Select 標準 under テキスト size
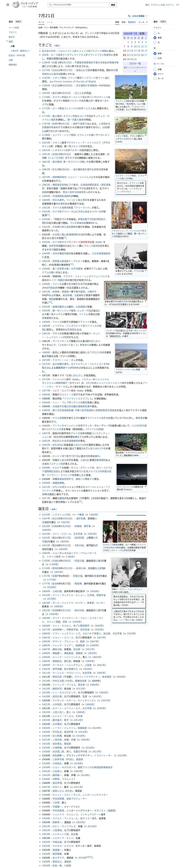186x868 pixels. coord(155,38)
